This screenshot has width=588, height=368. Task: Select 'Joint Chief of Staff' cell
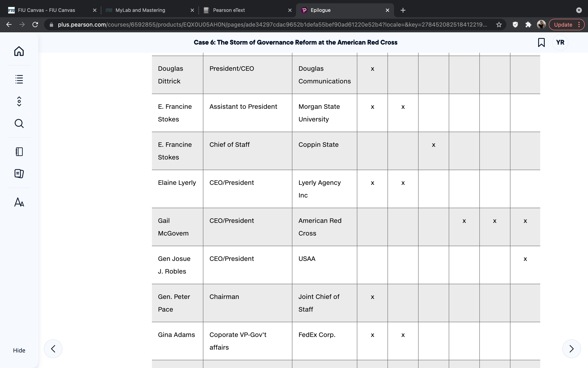coord(324,303)
